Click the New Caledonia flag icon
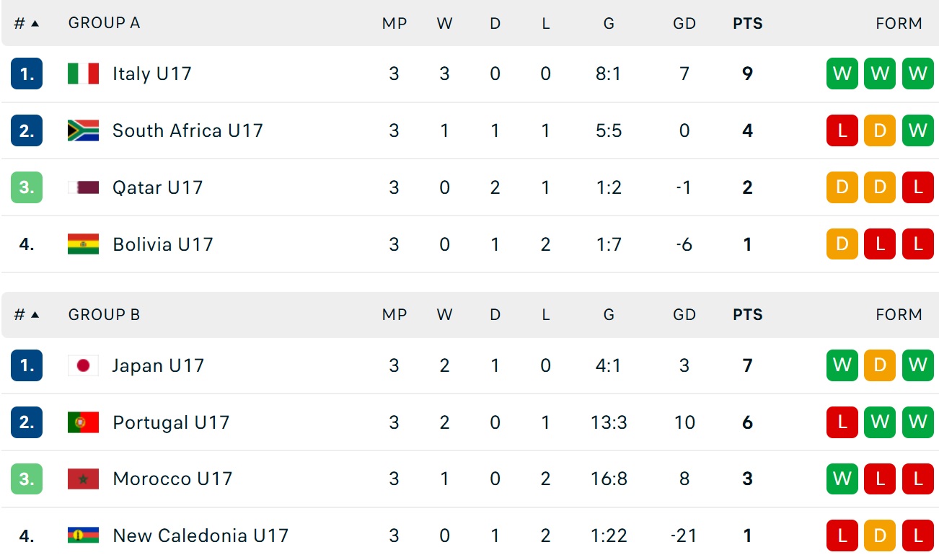This screenshot has width=939, height=560. pos(83,535)
